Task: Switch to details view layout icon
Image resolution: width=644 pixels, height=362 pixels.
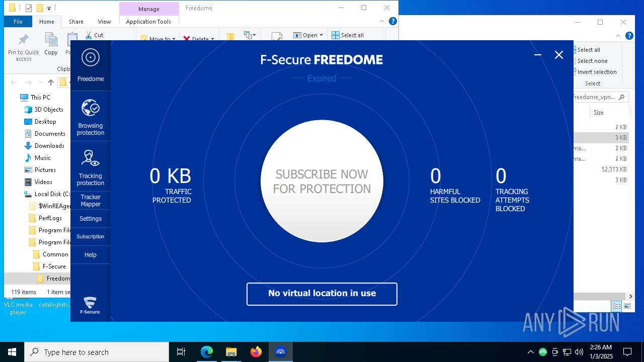Action: pyautogui.click(x=616, y=306)
